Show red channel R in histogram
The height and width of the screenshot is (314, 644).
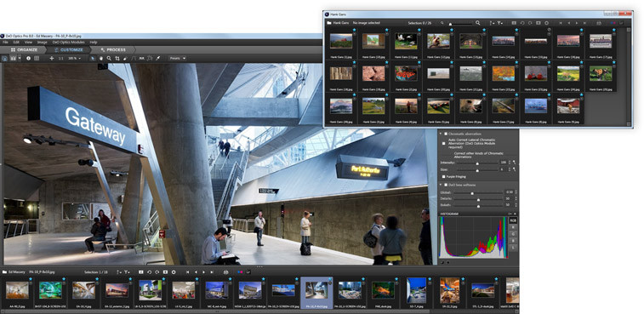tap(513, 227)
